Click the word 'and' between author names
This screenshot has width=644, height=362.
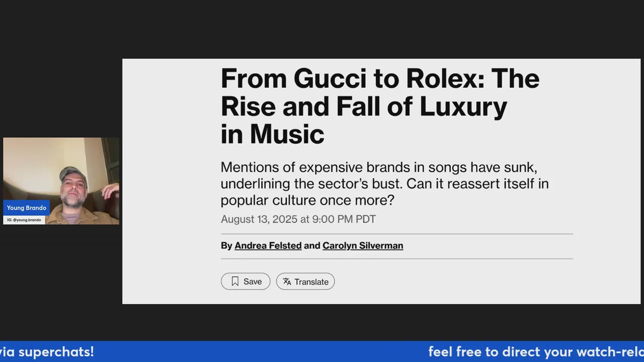[x=312, y=245]
